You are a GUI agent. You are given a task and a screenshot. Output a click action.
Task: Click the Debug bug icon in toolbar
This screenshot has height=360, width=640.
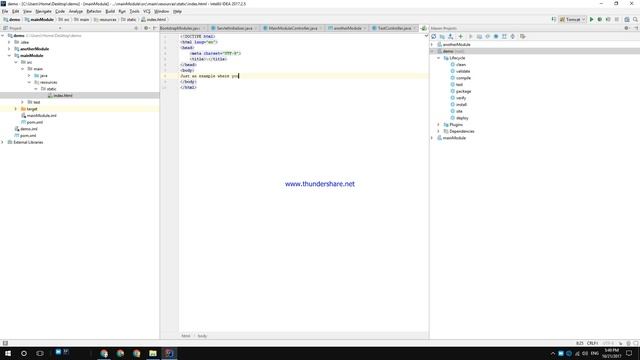(600, 19)
